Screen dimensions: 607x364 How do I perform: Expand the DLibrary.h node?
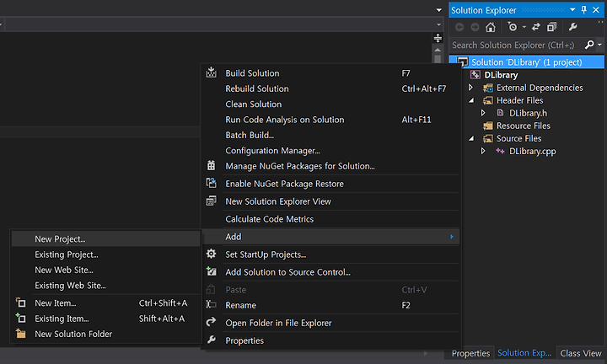click(x=483, y=113)
